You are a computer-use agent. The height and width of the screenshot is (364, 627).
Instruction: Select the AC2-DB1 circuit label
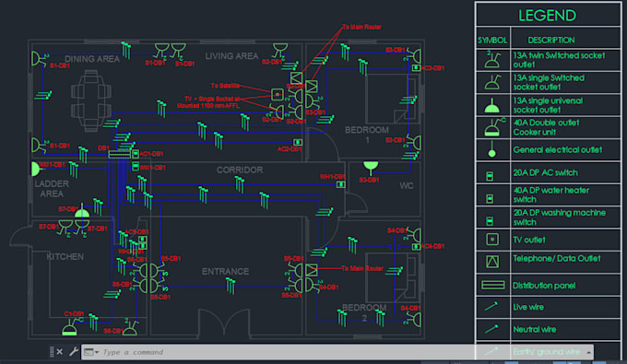tap(290, 149)
